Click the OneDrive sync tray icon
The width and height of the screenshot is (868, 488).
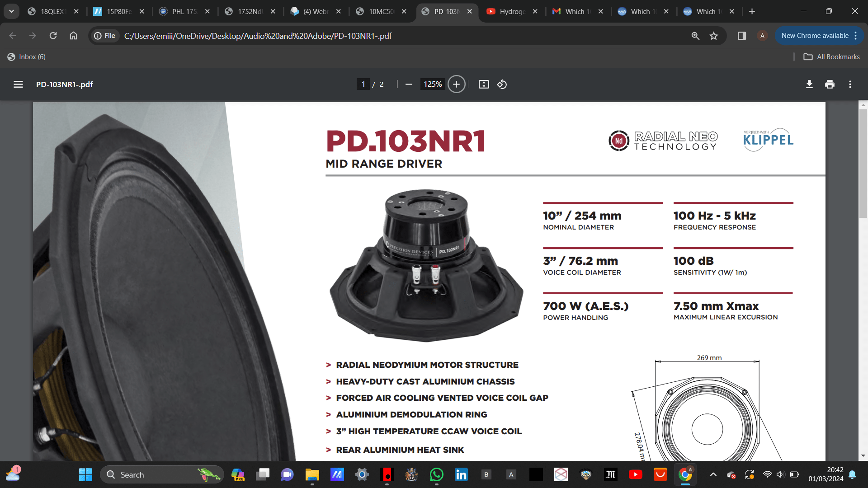tap(731, 474)
